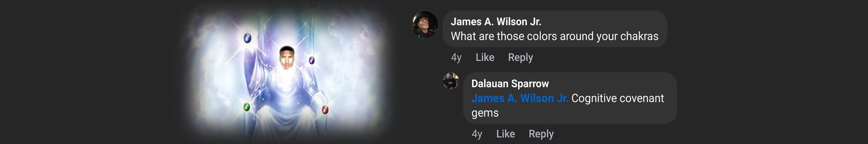Like James A. Wilson Jr.'s comment
Viewport: 868px width, 144px height.
(x=485, y=57)
